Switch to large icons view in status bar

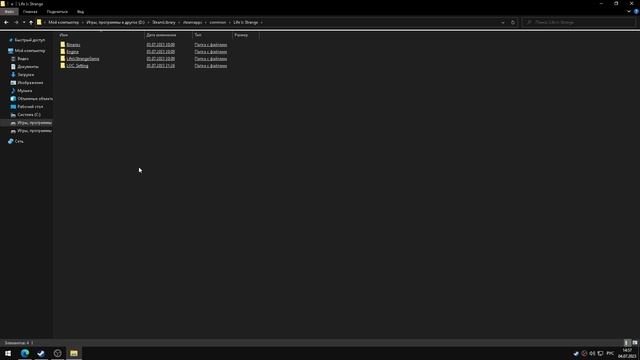(635, 343)
